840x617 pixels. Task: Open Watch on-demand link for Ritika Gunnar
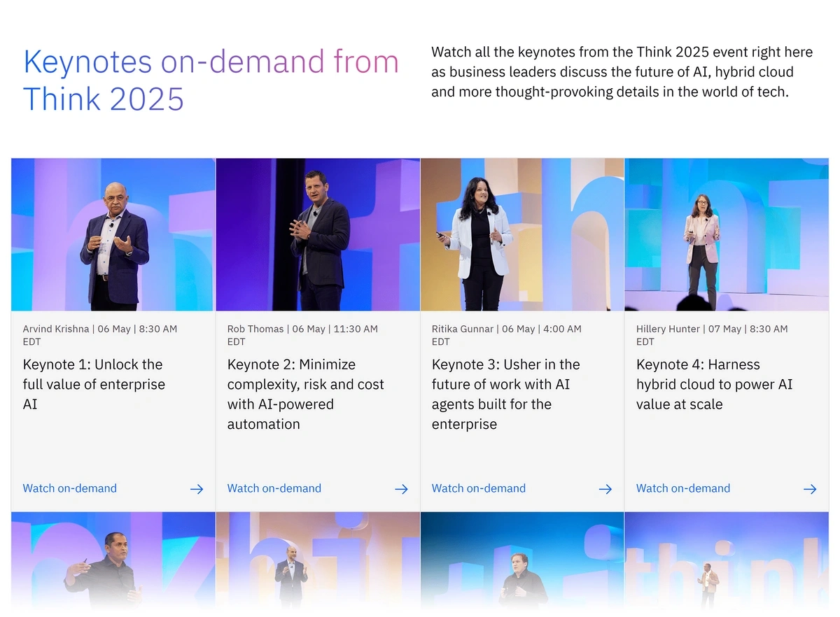[479, 488]
